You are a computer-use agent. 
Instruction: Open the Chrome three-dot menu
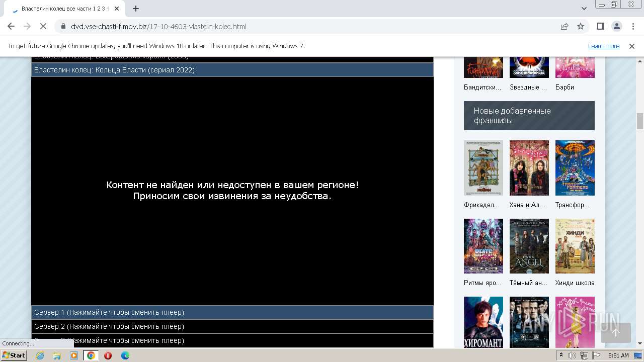click(632, 26)
